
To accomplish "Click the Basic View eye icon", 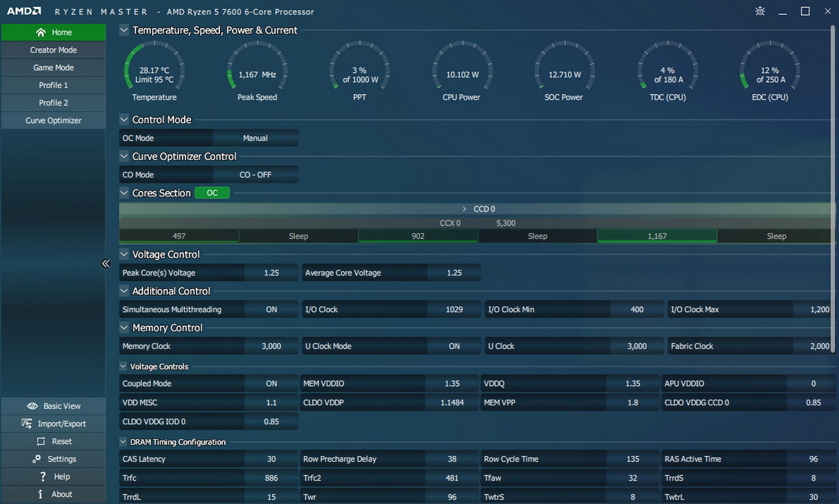I will pyautogui.click(x=32, y=406).
